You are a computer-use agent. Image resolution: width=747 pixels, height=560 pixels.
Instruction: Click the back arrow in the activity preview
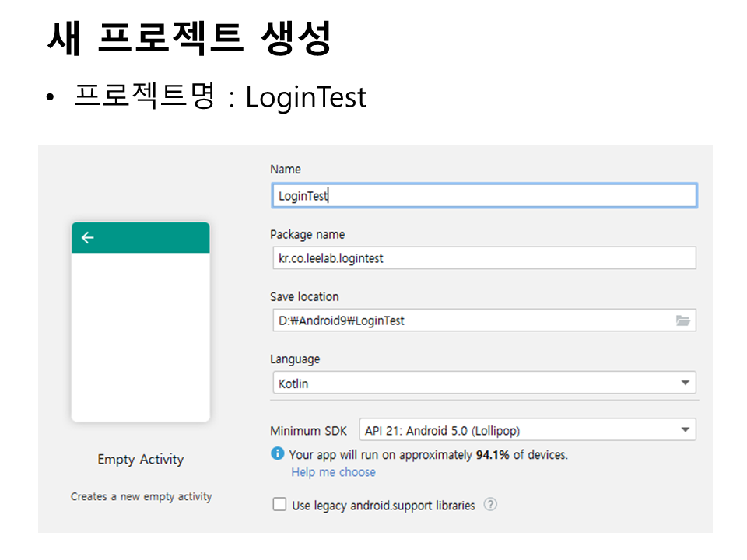point(87,238)
